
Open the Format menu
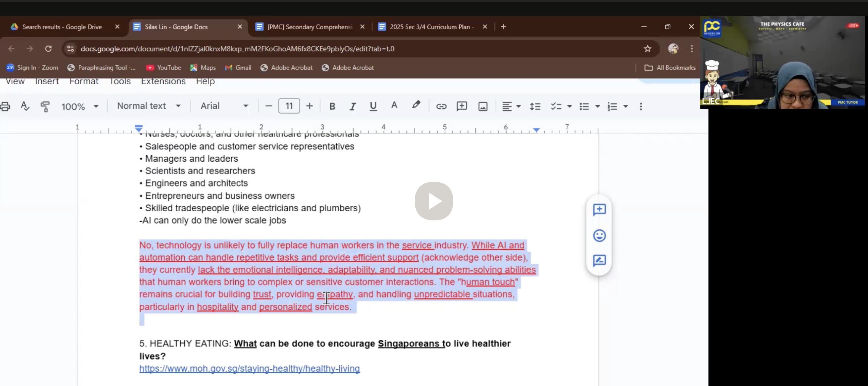[x=84, y=81]
